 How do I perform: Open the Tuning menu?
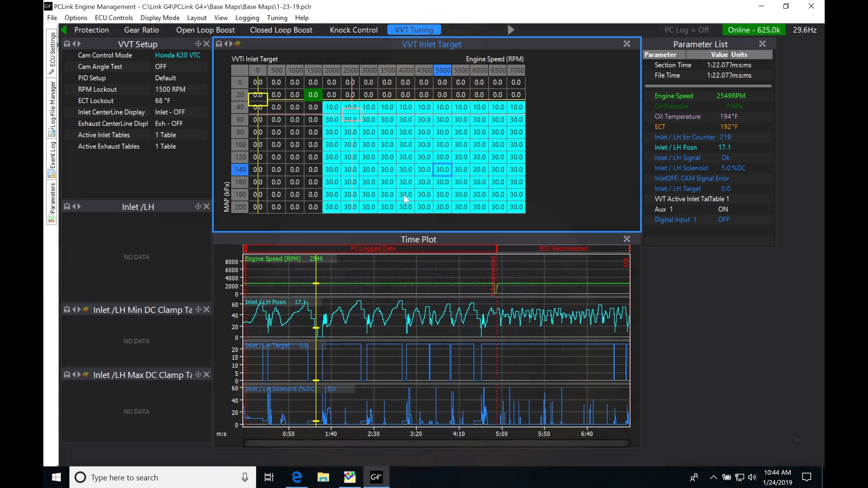click(277, 18)
